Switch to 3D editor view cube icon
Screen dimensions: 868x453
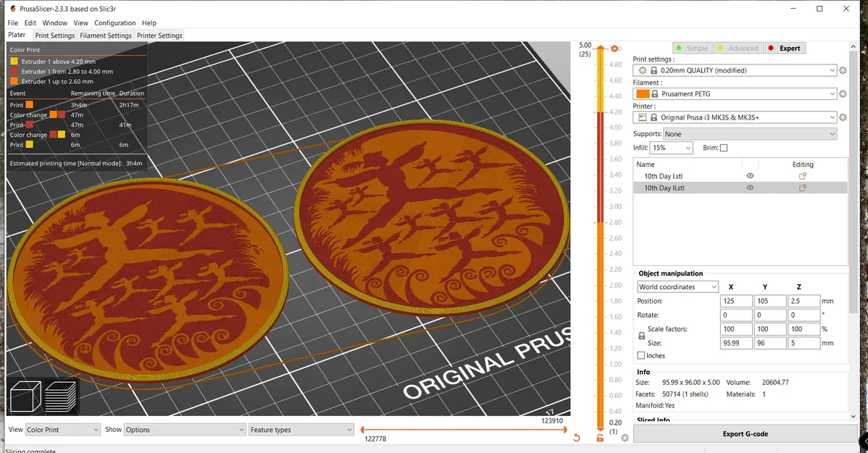coord(25,396)
